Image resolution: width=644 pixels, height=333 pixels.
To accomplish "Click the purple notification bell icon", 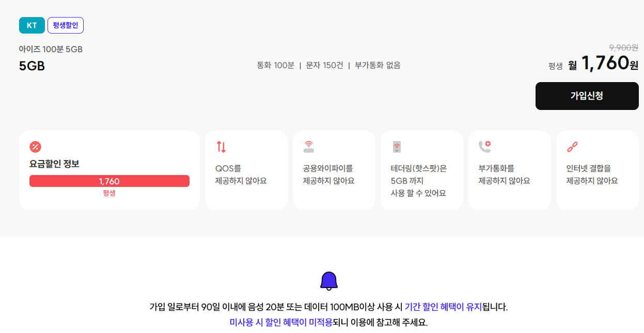I will click(x=329, y=281).
